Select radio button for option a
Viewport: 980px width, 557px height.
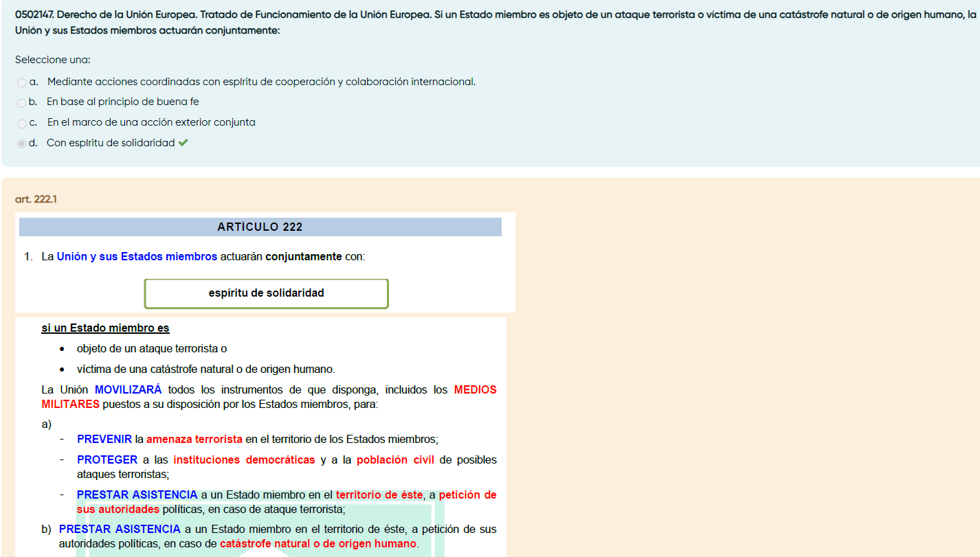[x=22, y=82]
